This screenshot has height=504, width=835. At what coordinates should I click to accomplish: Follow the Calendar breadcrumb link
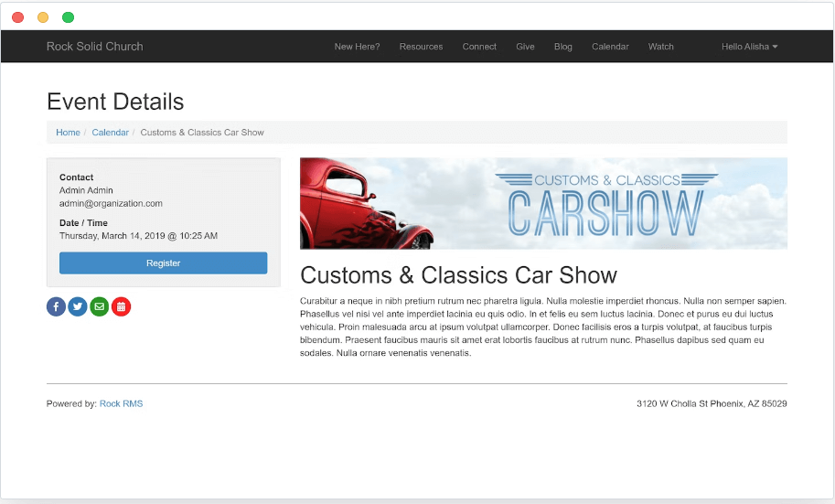pos(110,133)
